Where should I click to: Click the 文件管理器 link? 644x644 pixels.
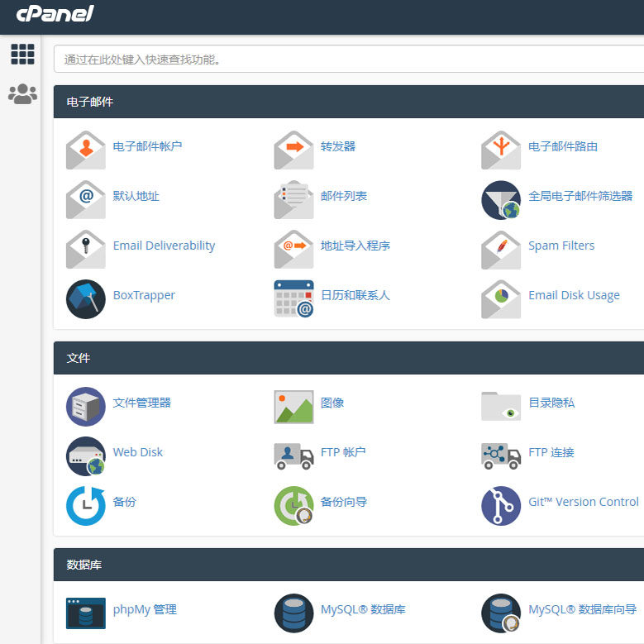click(141, 403)
